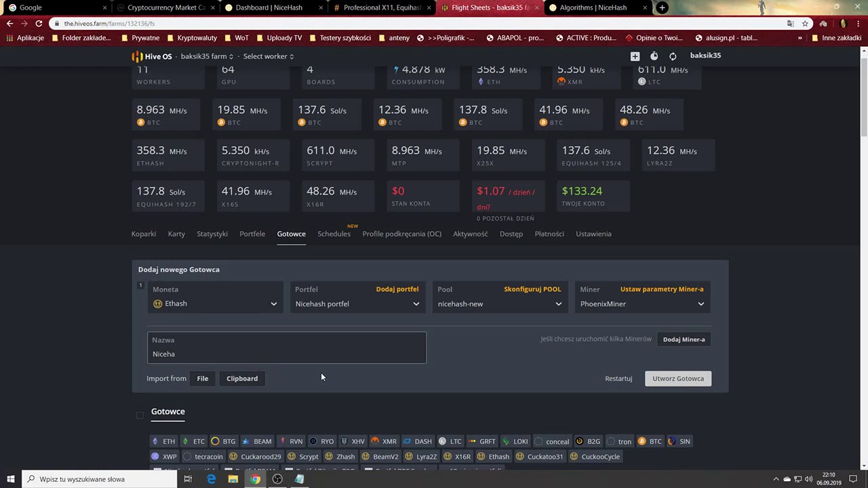Switch to the Portfele tab
This screenshot has width=868, height=488.
click(252, 234)
